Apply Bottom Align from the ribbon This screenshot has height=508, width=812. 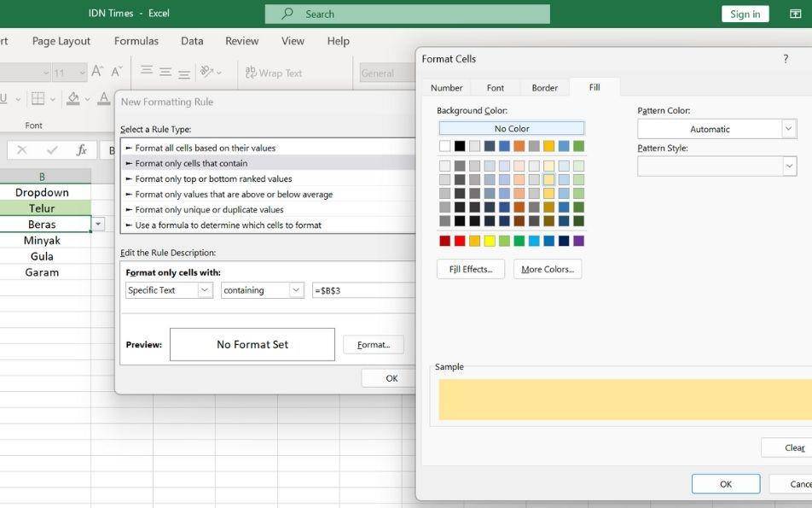click(184, 73)
